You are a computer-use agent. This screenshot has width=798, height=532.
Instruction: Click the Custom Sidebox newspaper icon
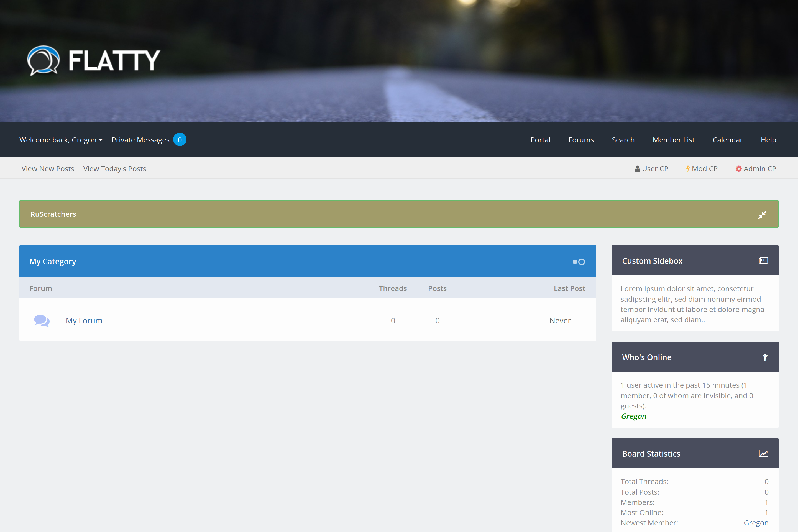coord(763,260)
